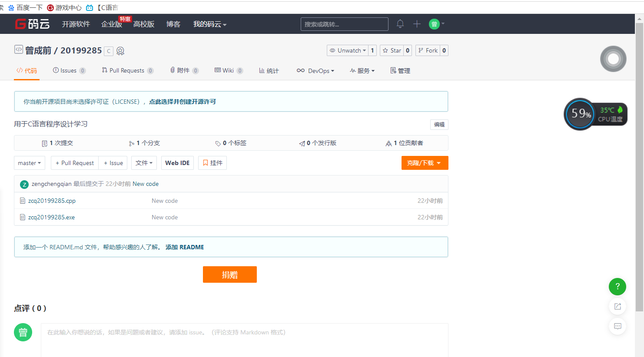Expand the 服务 menu

[x=362, y=70]
